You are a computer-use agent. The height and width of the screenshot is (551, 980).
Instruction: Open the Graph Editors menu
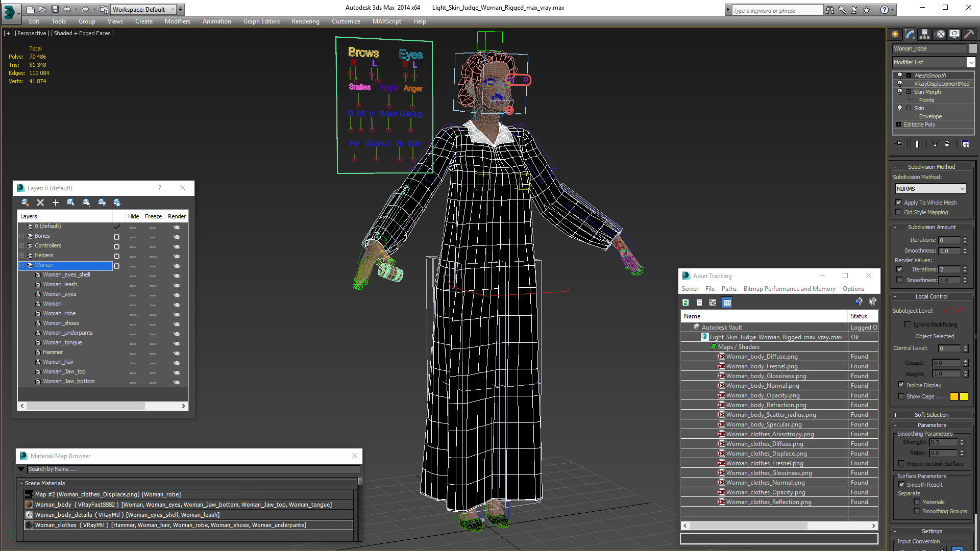pyautogui.click(x=261, y=21)
